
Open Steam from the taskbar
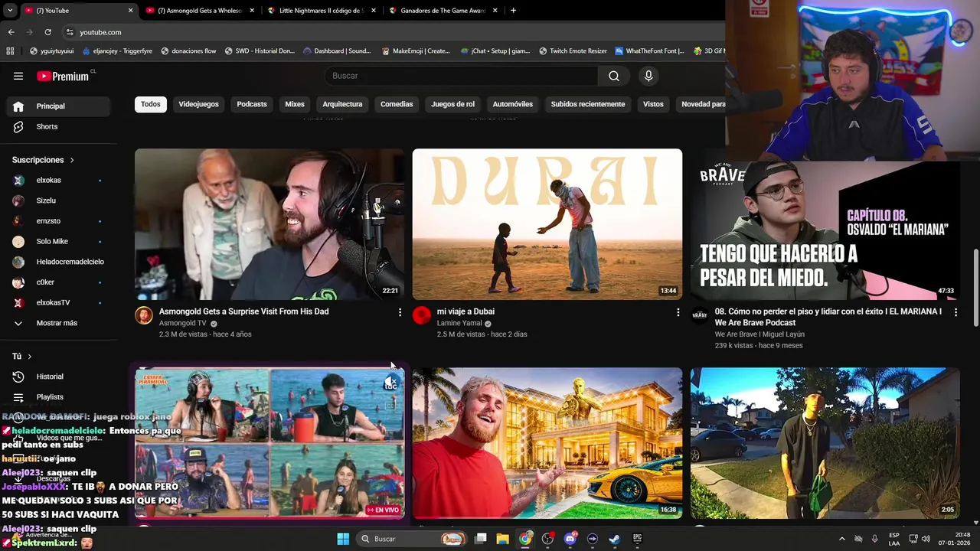pyautogui.click(x=614, y=539)
